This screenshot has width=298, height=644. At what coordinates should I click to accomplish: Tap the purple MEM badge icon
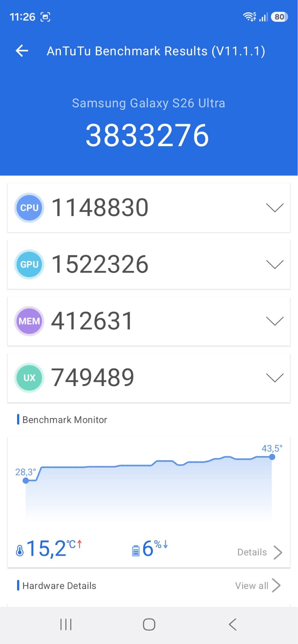click(x=29, y=321)
